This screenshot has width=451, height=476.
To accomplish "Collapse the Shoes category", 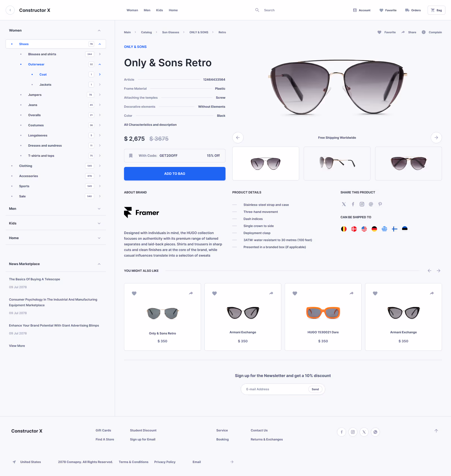I will [100, 44].
